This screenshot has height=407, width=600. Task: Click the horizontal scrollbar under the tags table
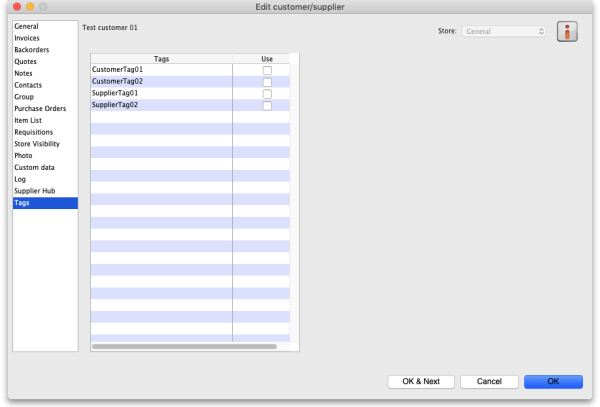[x=184, y=346]
